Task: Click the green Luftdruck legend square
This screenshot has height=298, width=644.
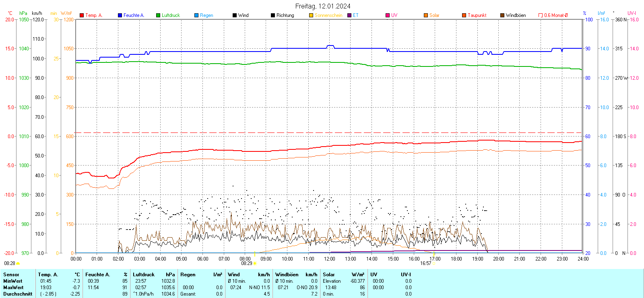Action: pyautogui.click(x=158, y=15)
